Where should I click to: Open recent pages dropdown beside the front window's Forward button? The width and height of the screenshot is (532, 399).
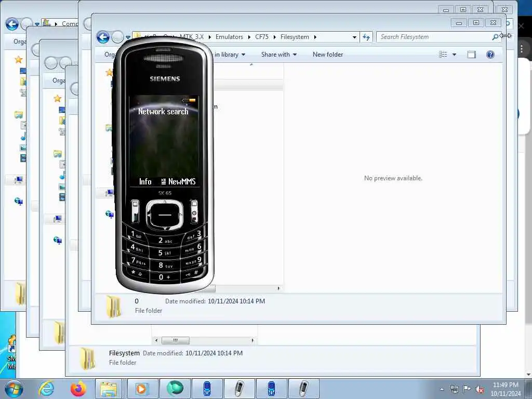tap(128, 37)
